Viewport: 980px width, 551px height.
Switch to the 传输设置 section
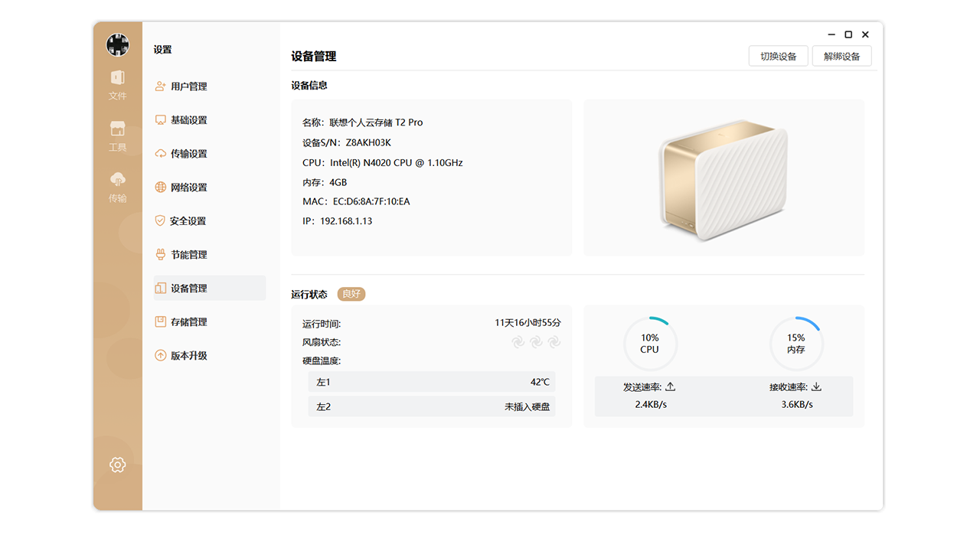click(188, 153)
